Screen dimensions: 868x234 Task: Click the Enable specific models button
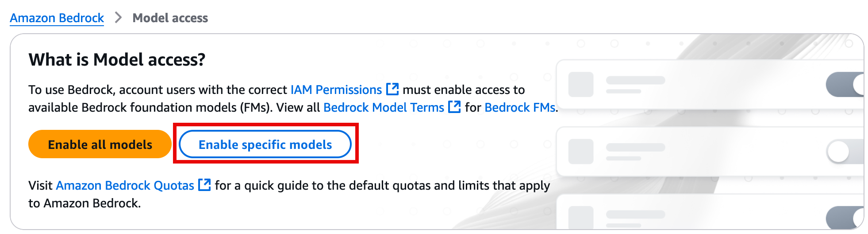click(x=265, y=144)
